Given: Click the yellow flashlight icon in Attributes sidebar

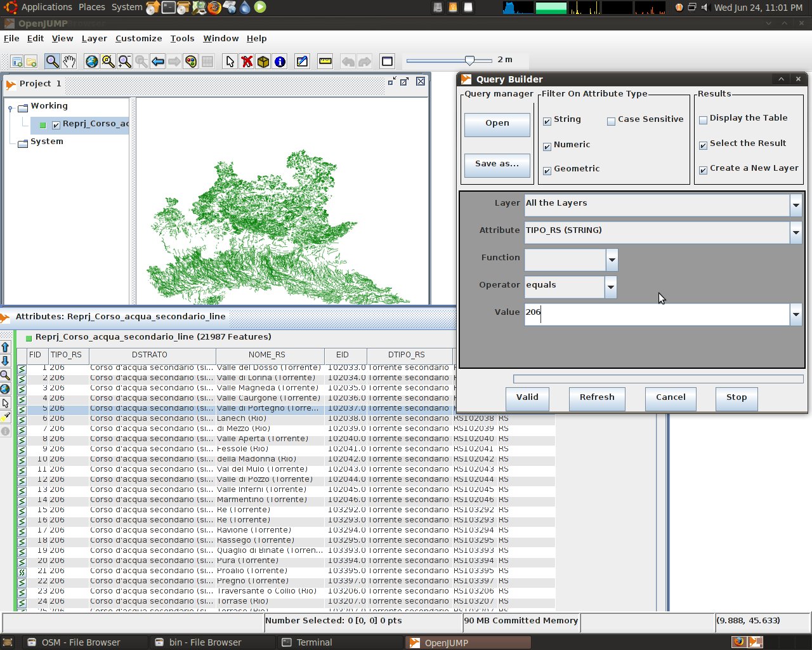Looking at the screenshot, I should pyautogui.click(x=5, y=417).
